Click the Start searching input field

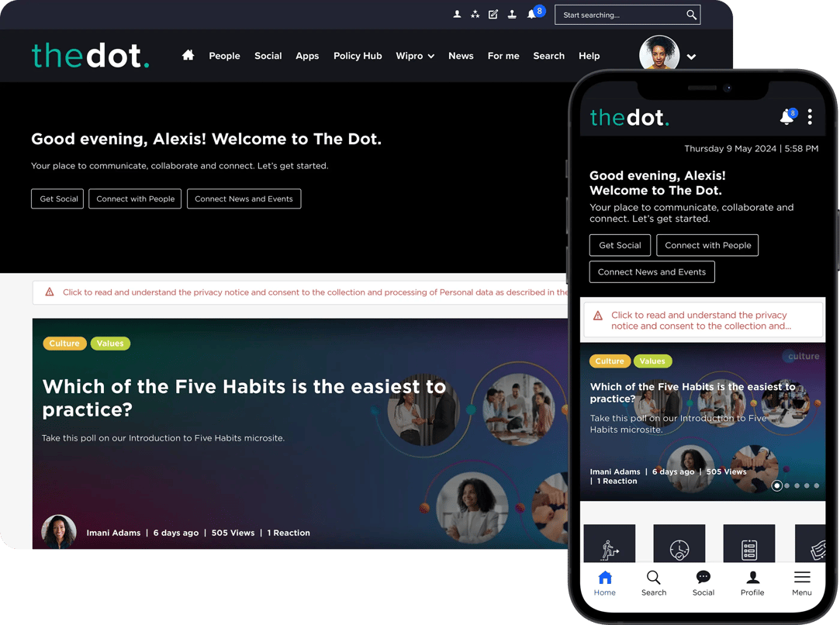coord(621,15)
